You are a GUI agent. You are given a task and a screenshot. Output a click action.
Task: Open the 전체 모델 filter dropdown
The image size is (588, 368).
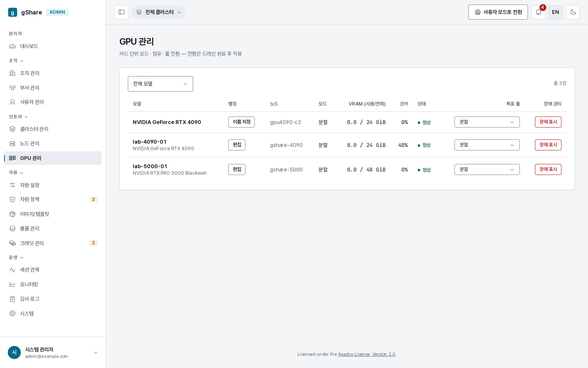click(160, 84)
